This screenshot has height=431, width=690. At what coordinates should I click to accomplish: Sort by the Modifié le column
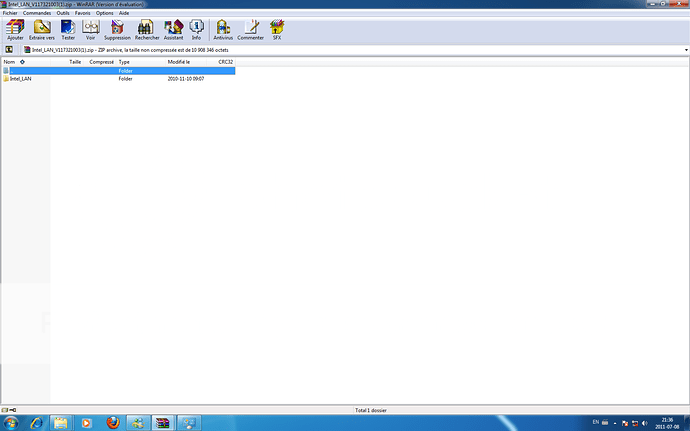[179, 62]
